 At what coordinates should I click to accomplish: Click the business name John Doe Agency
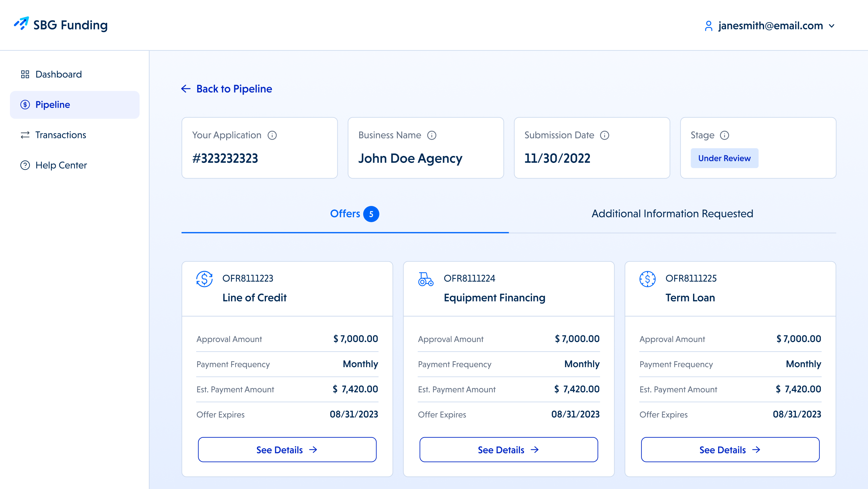(x=410, y=159)
